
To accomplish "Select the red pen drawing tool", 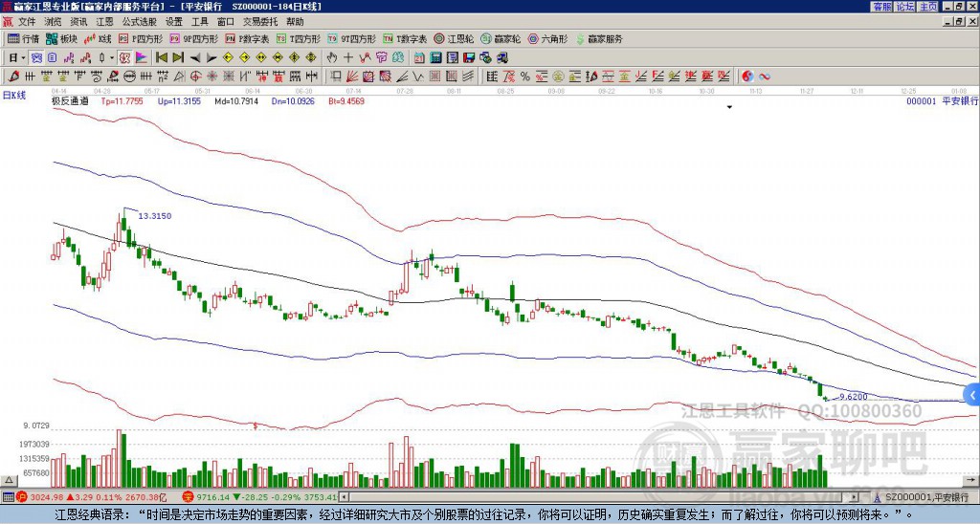I will coord(13,76).
